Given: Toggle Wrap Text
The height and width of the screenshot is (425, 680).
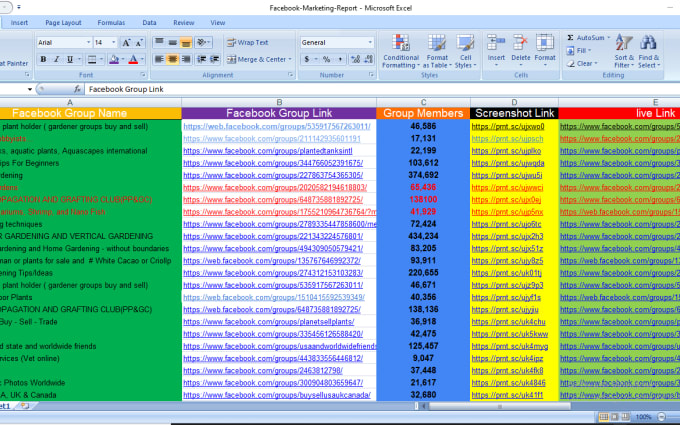Looking at the screenshot, I should pyautogui.click(x=248, y=42).
